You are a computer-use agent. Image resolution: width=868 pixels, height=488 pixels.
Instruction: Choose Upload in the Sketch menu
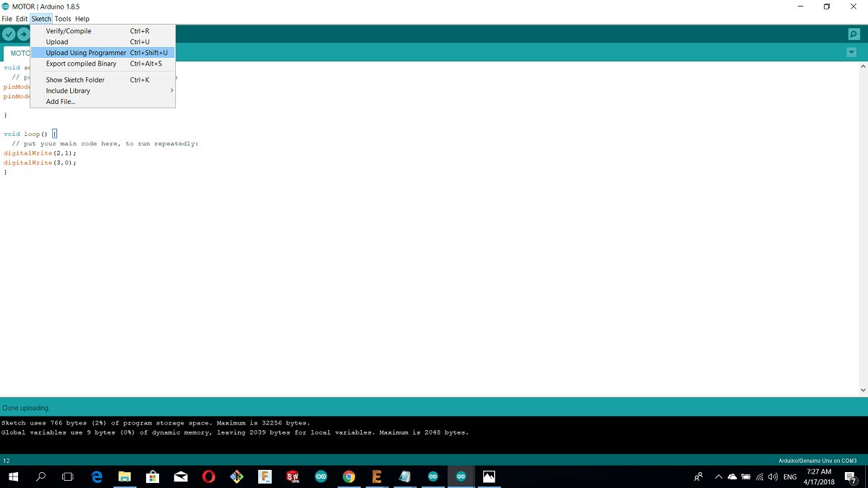coord(103,42)
